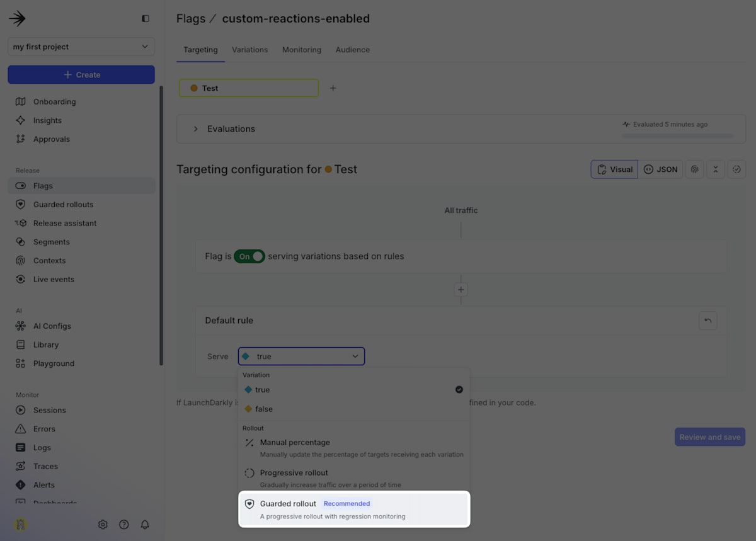Image resolution: width=756 pixels, height=541 pixels.
Task: Go to Approvals page
Action: 81,139
